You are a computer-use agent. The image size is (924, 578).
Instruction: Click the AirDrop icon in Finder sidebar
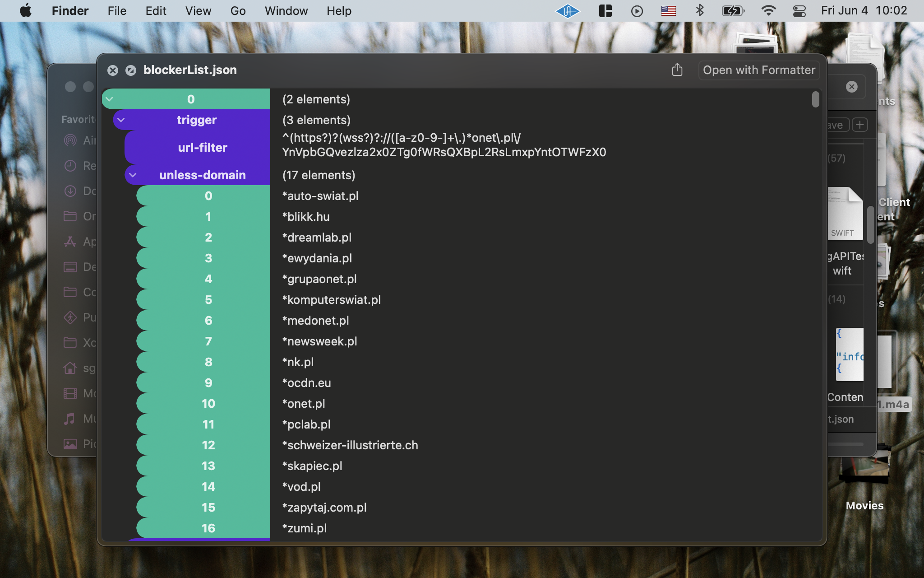point(70,140)
